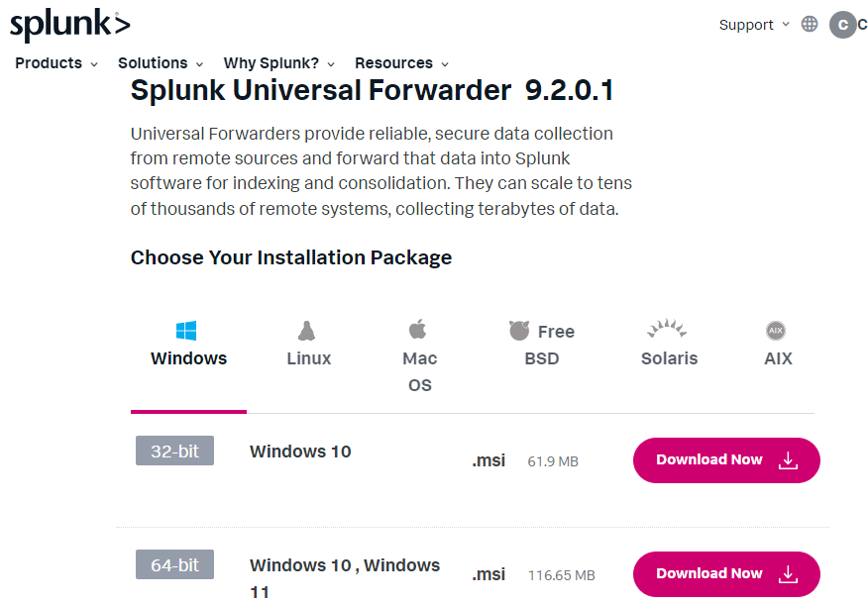
Task: Select the Apple Mac OS icon
Action: [418, 330]
